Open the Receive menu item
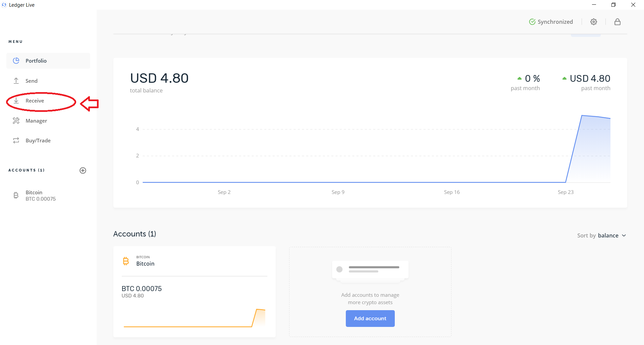This screenshot has height=345, width=644. 48,100
